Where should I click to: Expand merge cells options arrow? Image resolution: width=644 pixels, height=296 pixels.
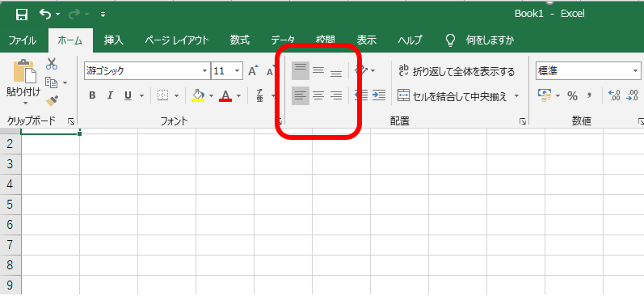(516, 96)
